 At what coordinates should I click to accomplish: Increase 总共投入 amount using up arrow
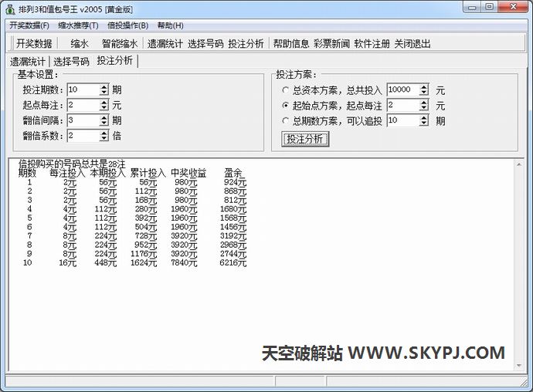pyautogui.click(x=423, y=87)
